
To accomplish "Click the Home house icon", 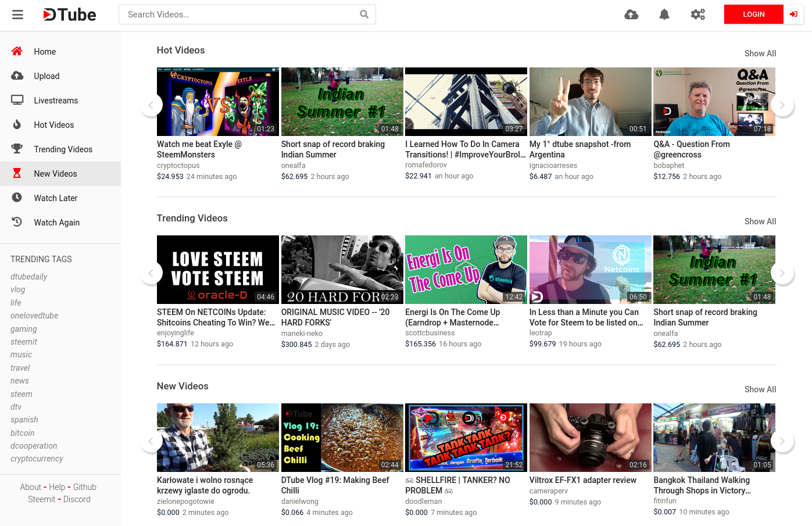I will (17, 51).
